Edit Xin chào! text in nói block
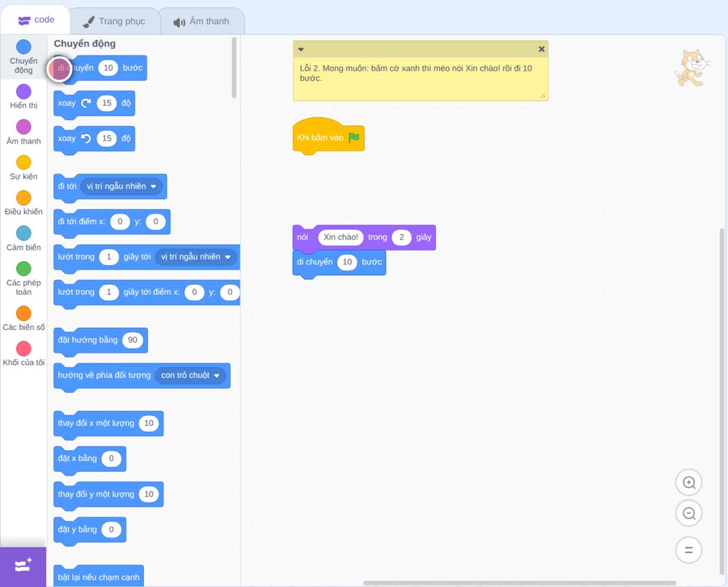 point(340,237)
